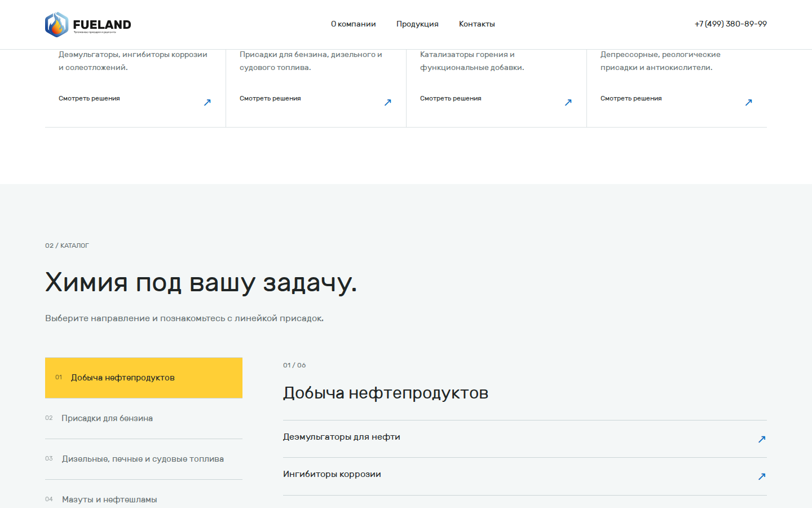This screenshot has width=812, height=508.
Task: Click the FUELAND flame logo
Action: (x=88, y=24)
